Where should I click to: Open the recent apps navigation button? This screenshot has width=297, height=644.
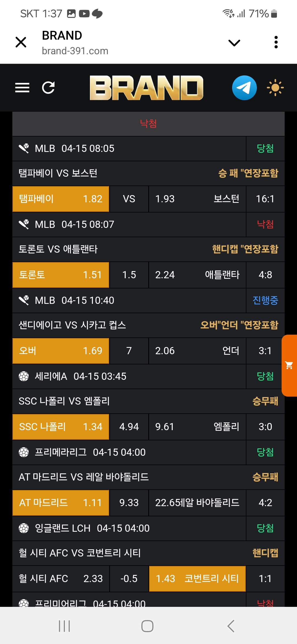click(x=64, y=626)
